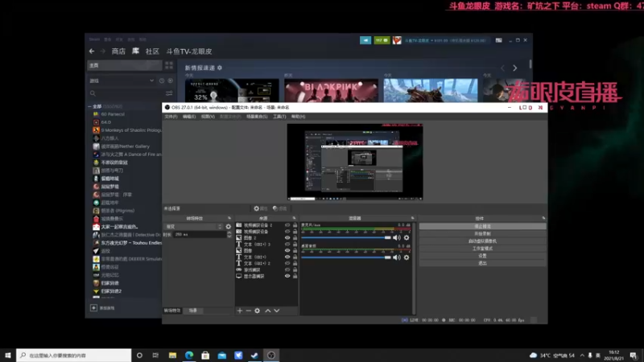This screenshot has height=362, width=644.
Task: Open OBS File menu
Action: click(x=171, y=117)
